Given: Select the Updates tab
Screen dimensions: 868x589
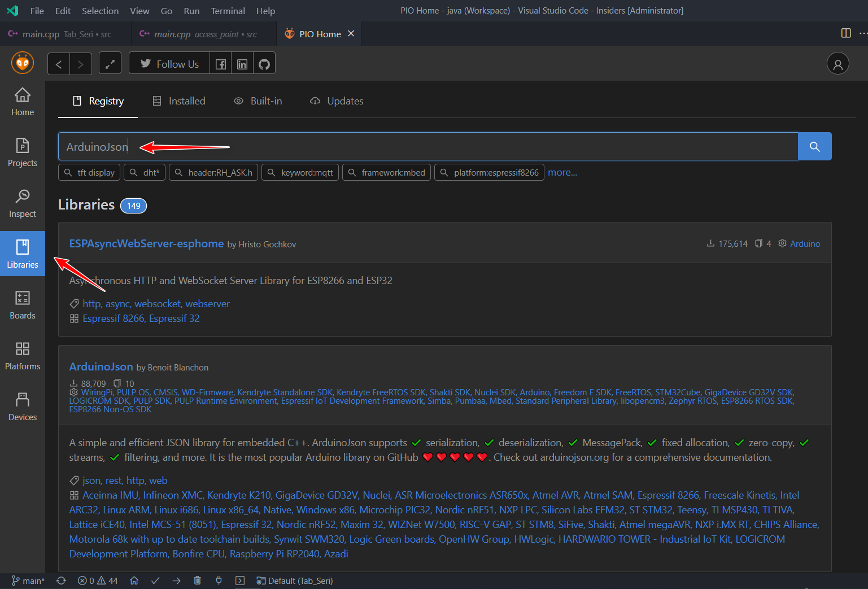Looking at the screenshot, I should click(337, 101).
